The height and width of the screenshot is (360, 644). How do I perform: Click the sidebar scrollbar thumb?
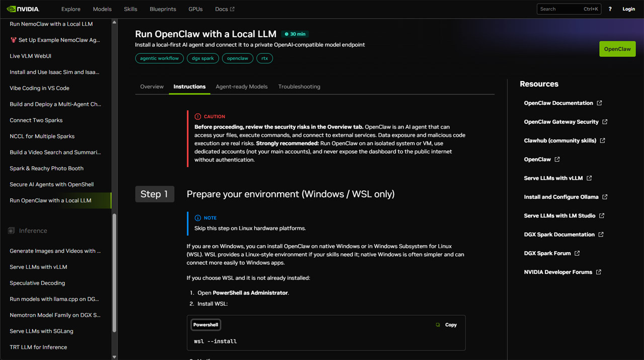pos(114,273)
